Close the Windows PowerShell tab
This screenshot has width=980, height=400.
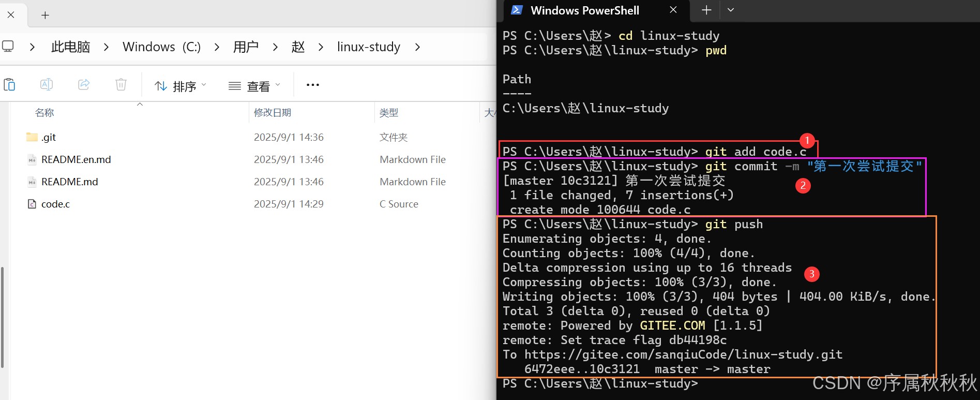coord(673,10)
